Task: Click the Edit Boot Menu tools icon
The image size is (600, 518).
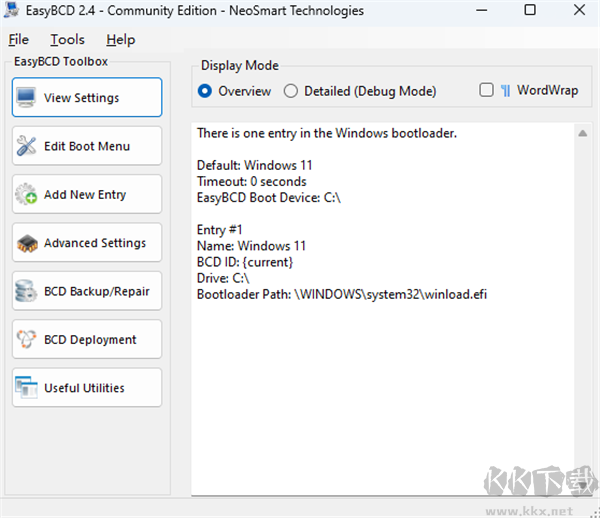Action: pyautogui.click(x=27, y=146)
